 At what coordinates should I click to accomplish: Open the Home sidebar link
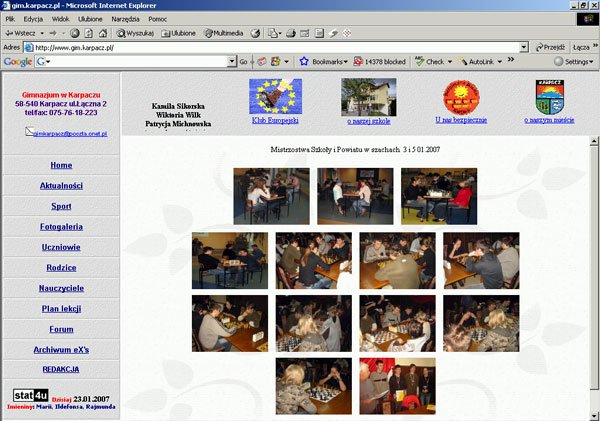(x=61, y=165)
